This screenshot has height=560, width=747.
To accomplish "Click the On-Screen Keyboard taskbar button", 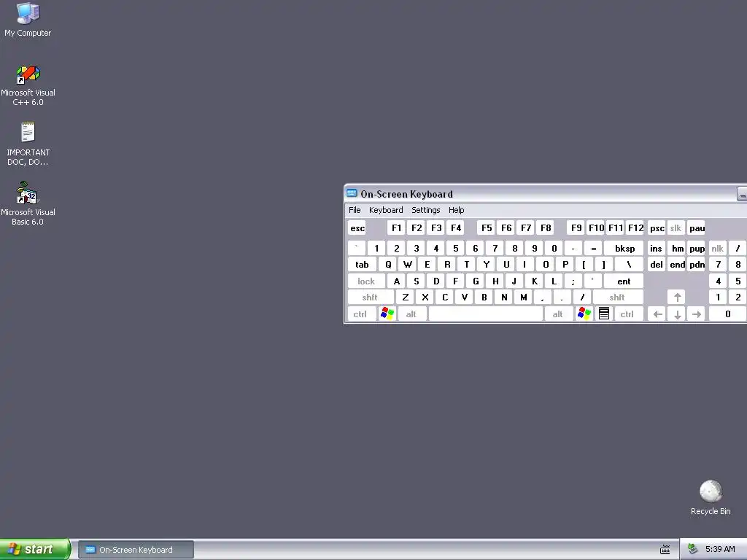I will 136,550.
